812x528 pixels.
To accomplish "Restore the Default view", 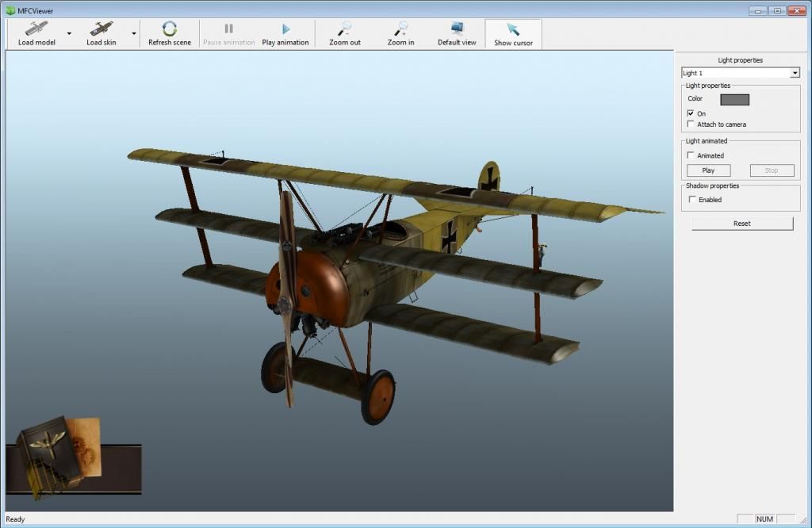I will (x=457, y=29).
